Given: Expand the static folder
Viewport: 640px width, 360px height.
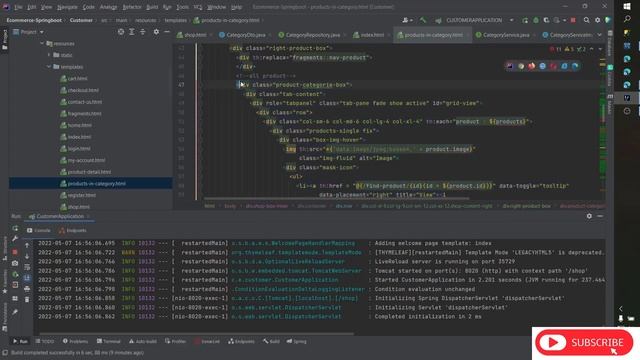Looking at the screenshot, I should pyautogui.click(x=49, y=55).
